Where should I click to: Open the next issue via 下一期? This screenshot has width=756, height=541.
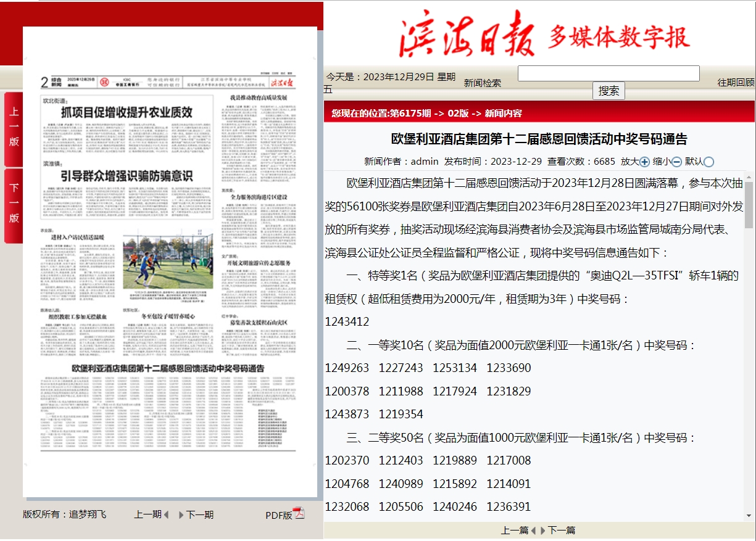click(200, 514)
